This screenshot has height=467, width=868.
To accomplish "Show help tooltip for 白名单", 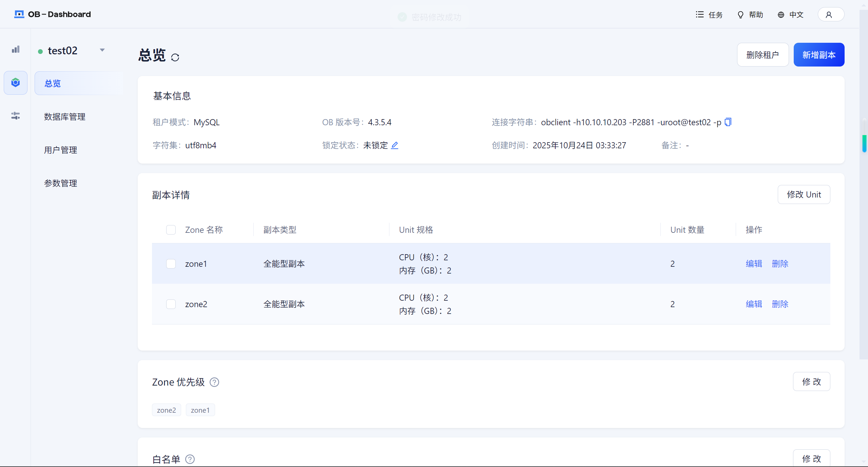I will pos(190,459).
